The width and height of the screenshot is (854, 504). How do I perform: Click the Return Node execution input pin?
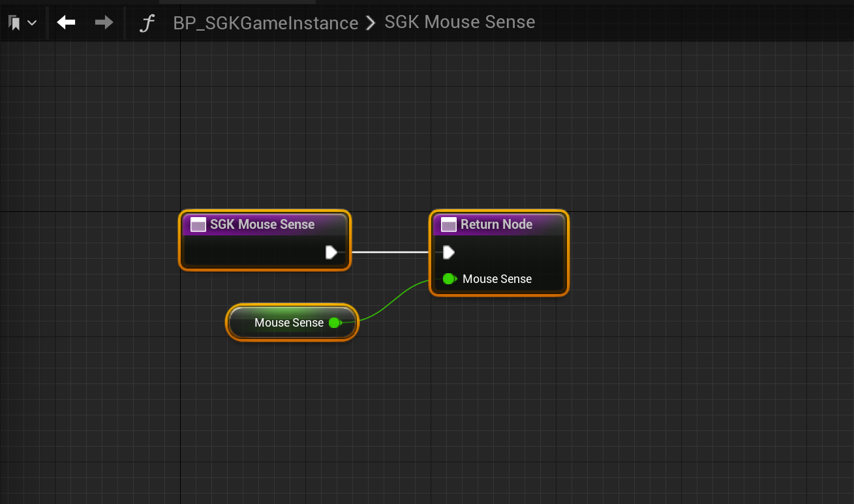click(x=448, y=252)
